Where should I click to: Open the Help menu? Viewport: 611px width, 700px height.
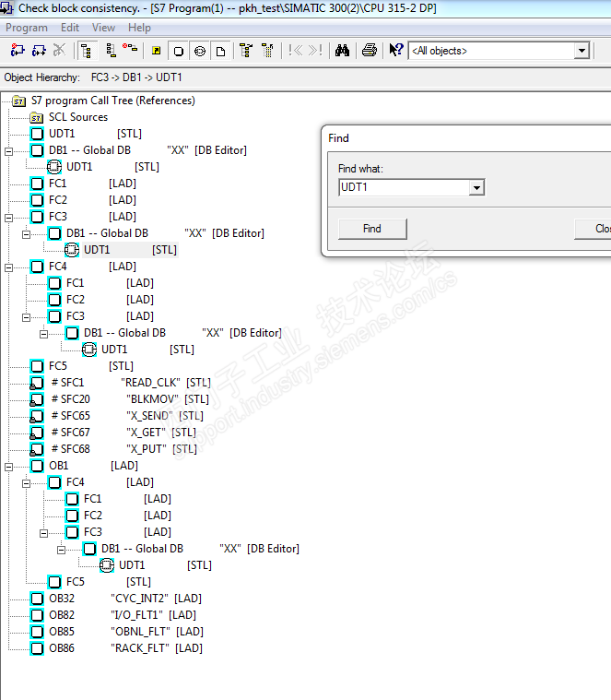(x=139, y=28)
